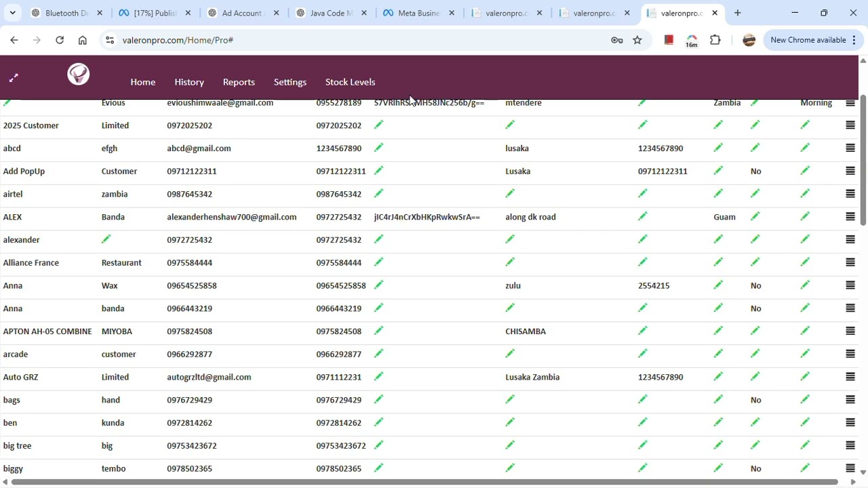
Task: Go to browser home page icon
Action: pos(83,40)
